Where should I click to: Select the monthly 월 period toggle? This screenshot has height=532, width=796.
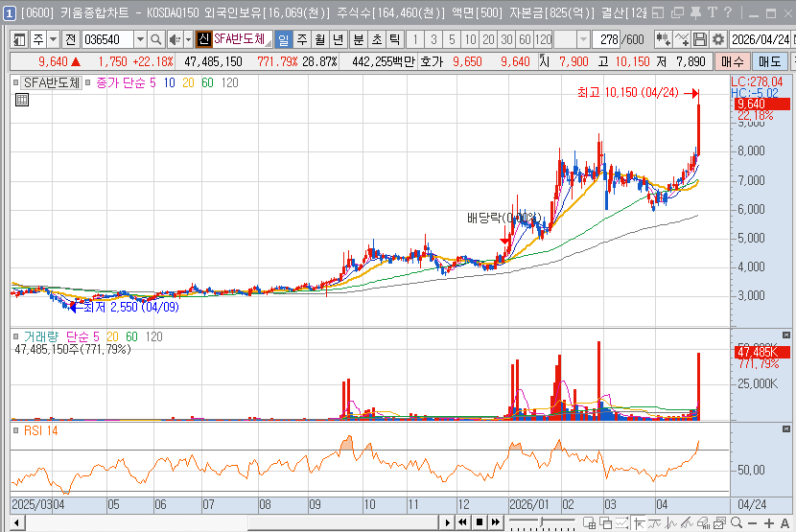pos(319,39)
